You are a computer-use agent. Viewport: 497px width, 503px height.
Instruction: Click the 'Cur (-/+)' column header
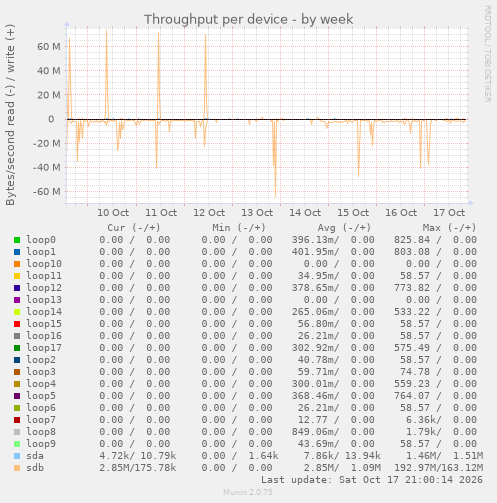134,228
